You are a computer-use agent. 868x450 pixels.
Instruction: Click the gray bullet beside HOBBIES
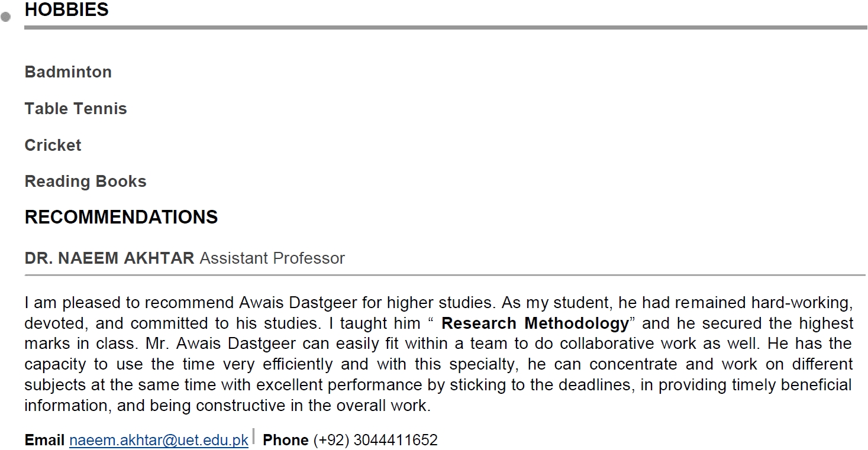(x=6, y=17)
